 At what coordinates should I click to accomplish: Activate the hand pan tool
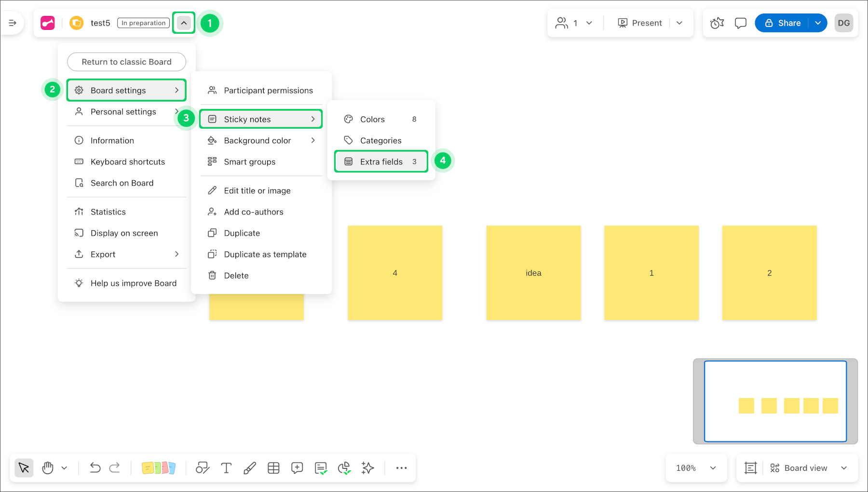coord(48,468)
